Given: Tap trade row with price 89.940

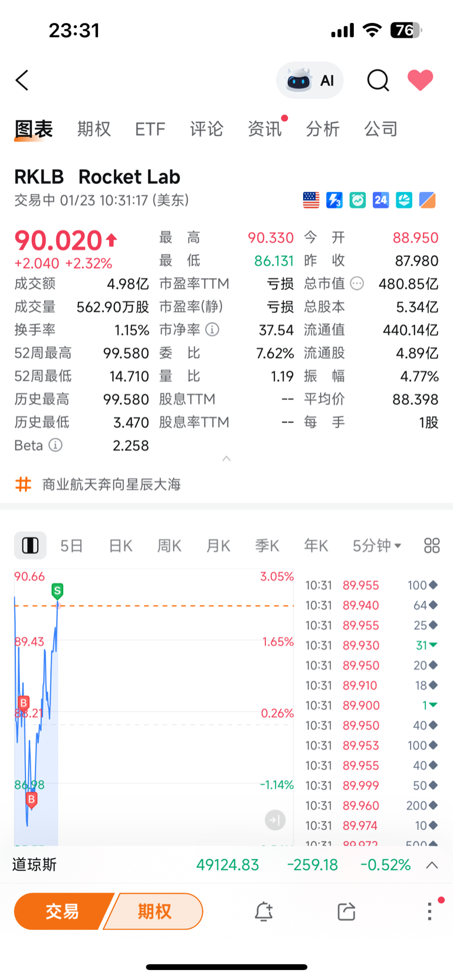Looking at the screenshot, I should pos(372,605).
